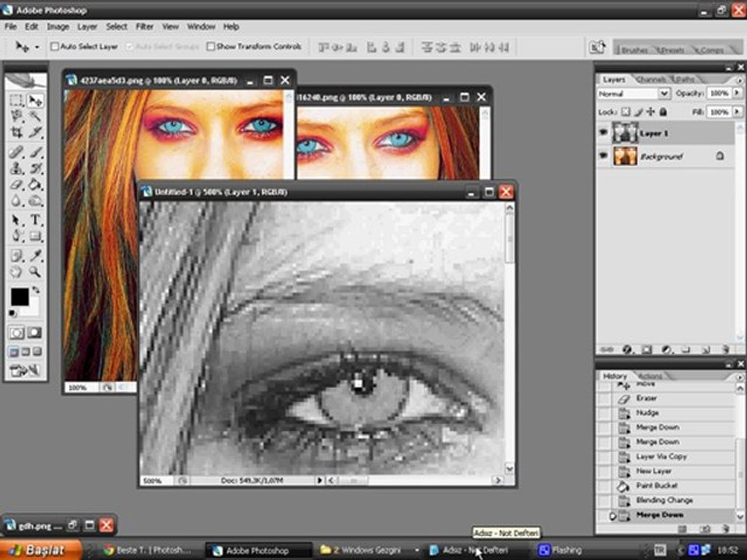Select the Dodge tool
Screen dimensions: 747x560
coord(35,201)
